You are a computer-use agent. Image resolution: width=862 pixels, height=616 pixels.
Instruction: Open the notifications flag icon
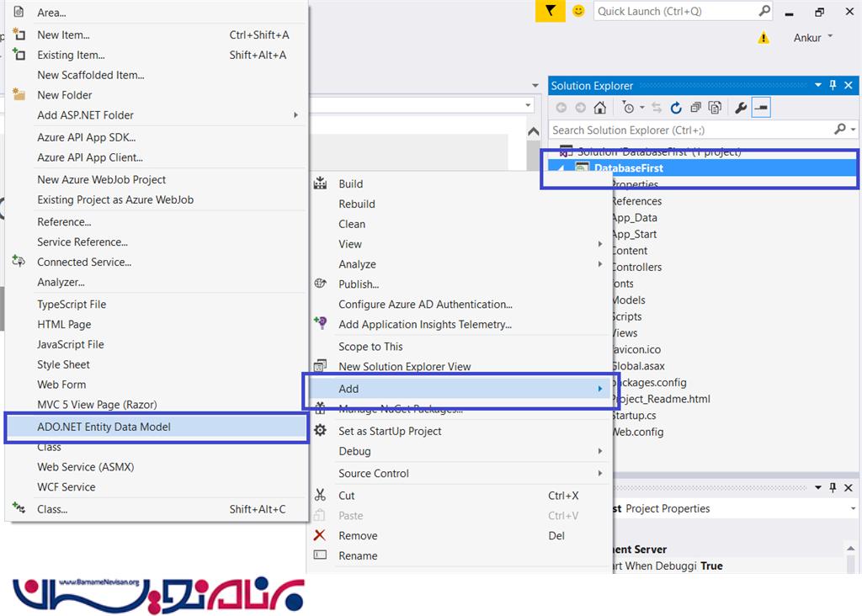pos(550,10)
